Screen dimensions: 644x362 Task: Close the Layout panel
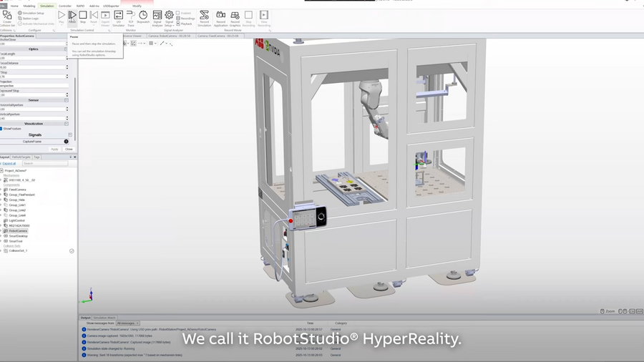pyautogui.click(x=74, y=157)
